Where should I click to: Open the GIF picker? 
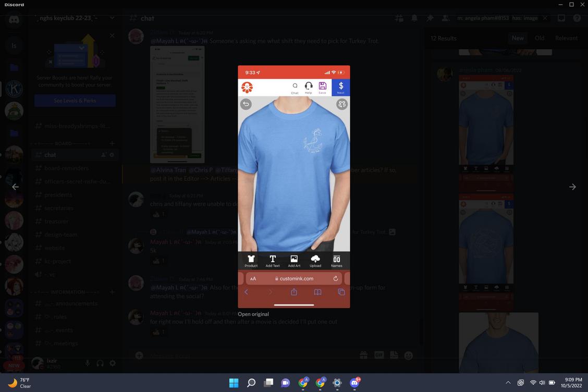(x=379, y=355)
